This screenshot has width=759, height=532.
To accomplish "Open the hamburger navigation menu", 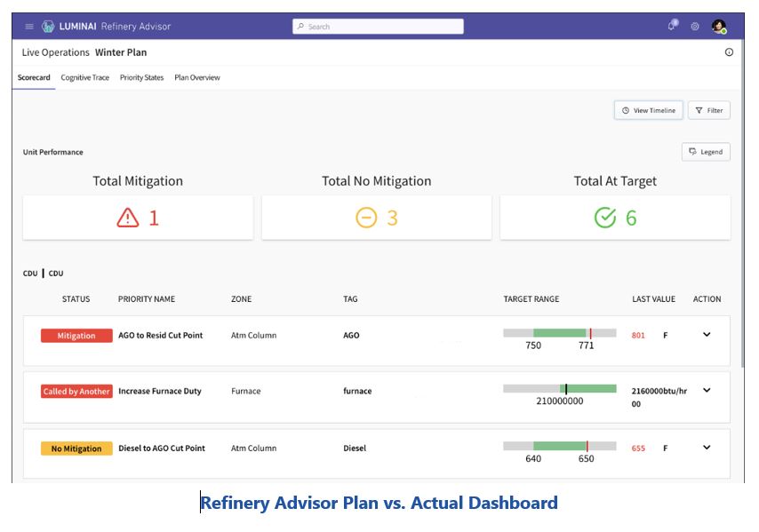I will [29, 26].
